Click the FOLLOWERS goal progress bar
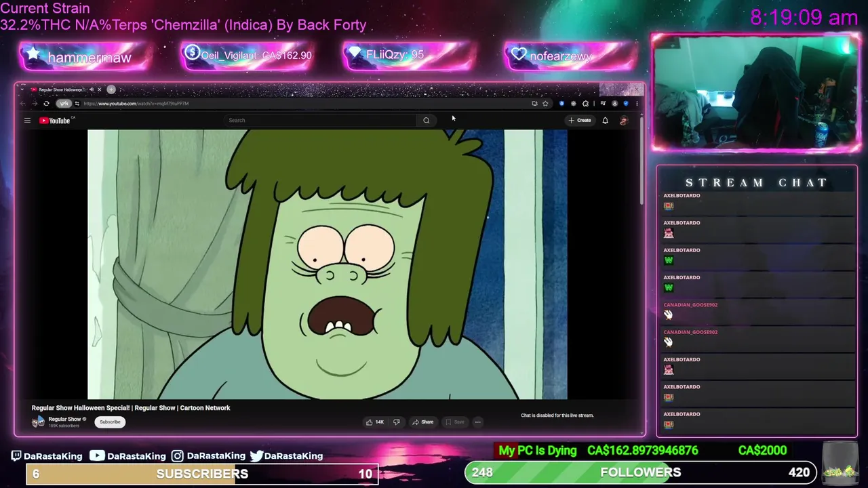This screenshot has height=488, width=868. point(641,472)
